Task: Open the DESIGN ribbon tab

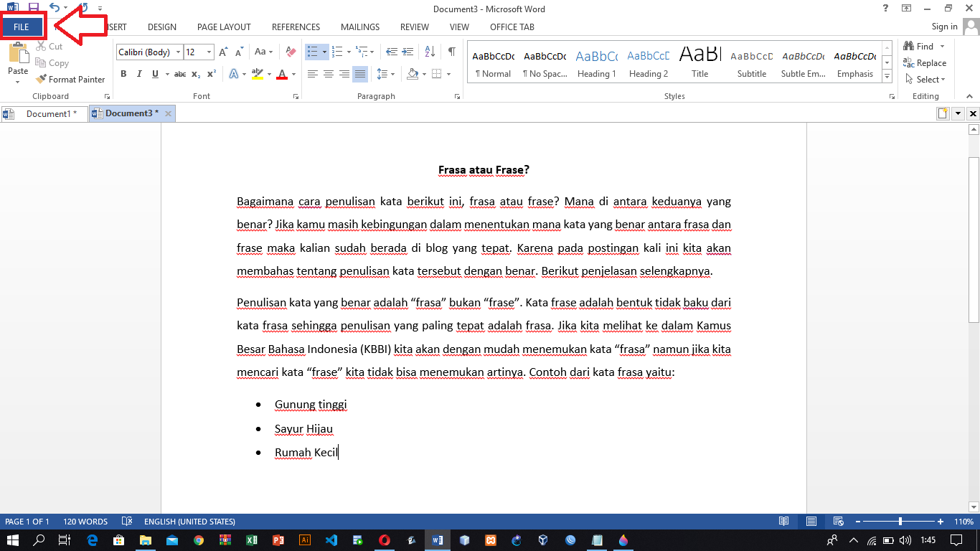Action: tap(162, 27)
